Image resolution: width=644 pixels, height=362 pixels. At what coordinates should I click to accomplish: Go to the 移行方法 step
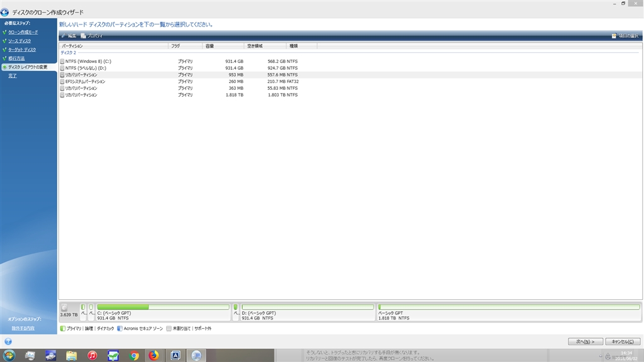[x=16, y=58]
